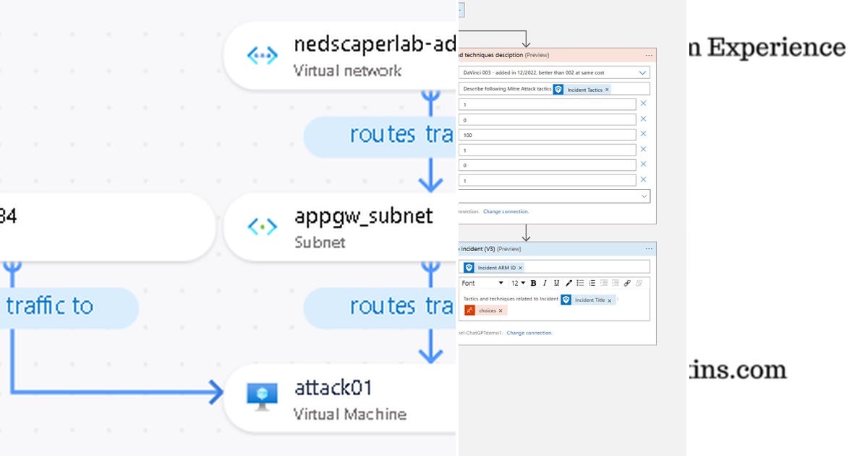Open the DaVinci 003 model dropdown
Viewport: 868px width, 456px height.
click(642, 72)
